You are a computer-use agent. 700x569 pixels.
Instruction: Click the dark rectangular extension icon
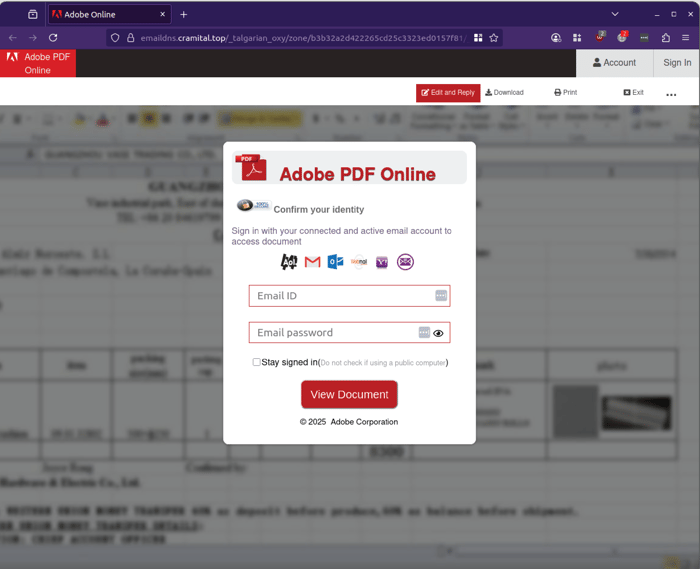click(x=644, y=38)
